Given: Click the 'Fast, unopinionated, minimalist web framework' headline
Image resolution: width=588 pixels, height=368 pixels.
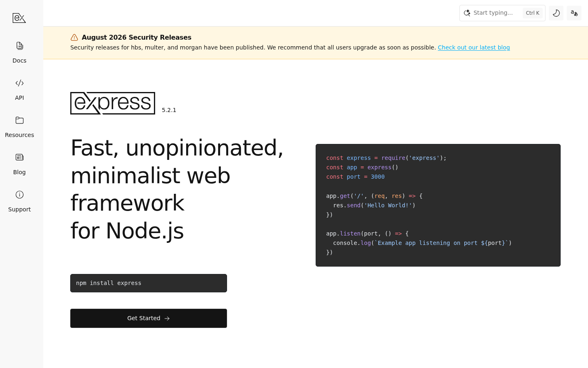Looking at the screenshot, I should tap(177, 189).
